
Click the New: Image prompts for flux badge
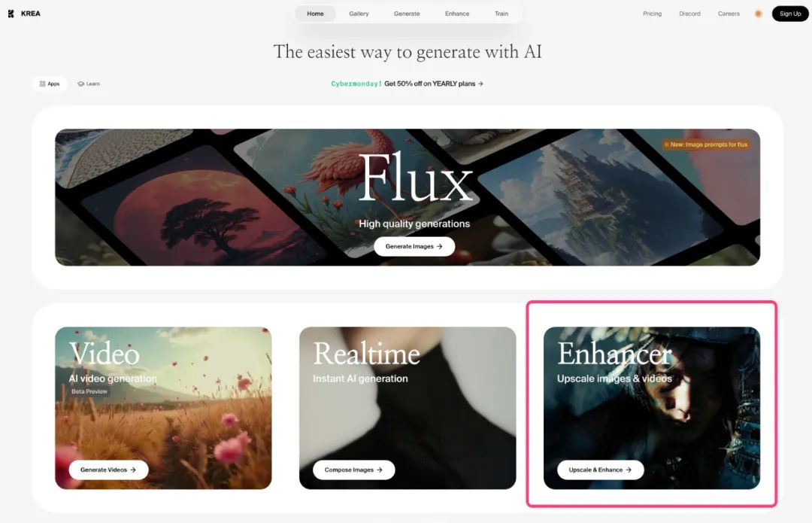(x=706, y=144)
